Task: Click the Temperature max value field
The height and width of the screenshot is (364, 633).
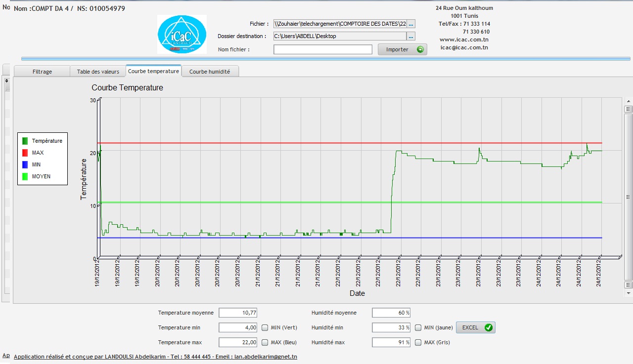Action: pos(238,342)
